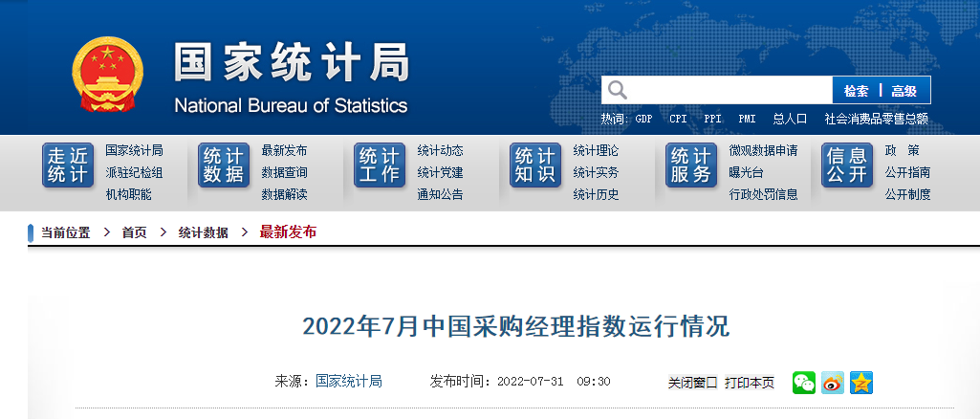Image resolution: width=980 pixels, height=419 pixels.
Task: Click source link 国家统计局
Action: point(349,381)
